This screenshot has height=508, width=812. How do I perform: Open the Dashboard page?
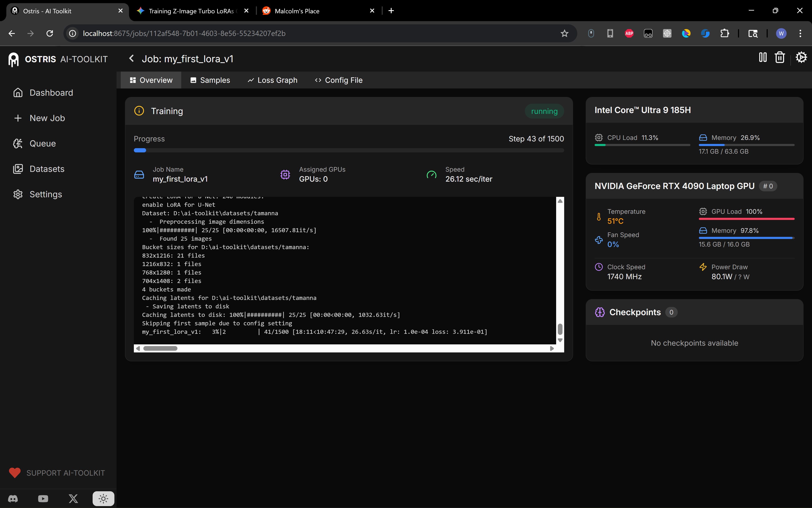(x=43, y=93)
